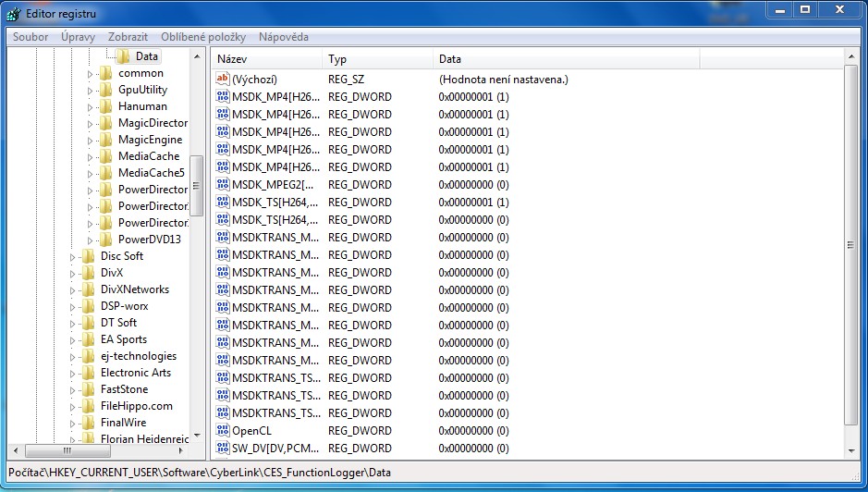Open the Soubor menu
The width and height of the screenshot is (868, 492).
tap(31, 37)
